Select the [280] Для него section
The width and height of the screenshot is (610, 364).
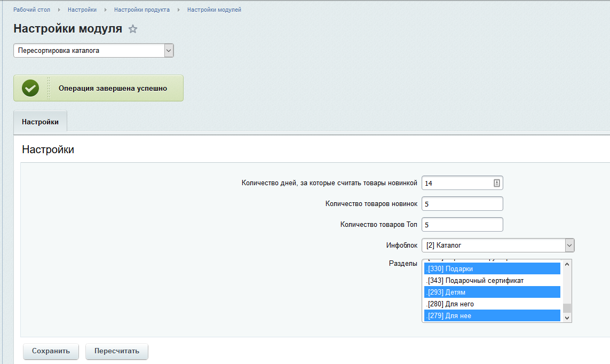(x=491, y=304)
